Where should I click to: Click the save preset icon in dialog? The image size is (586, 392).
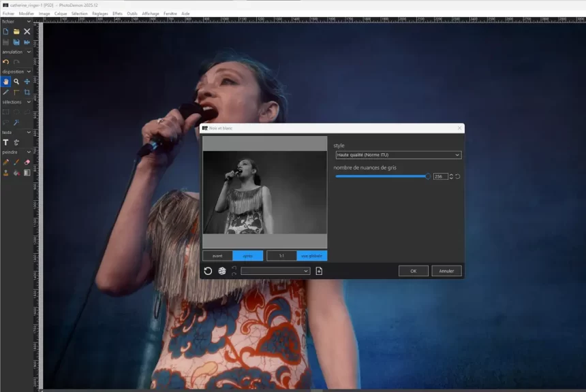point(319,271)
